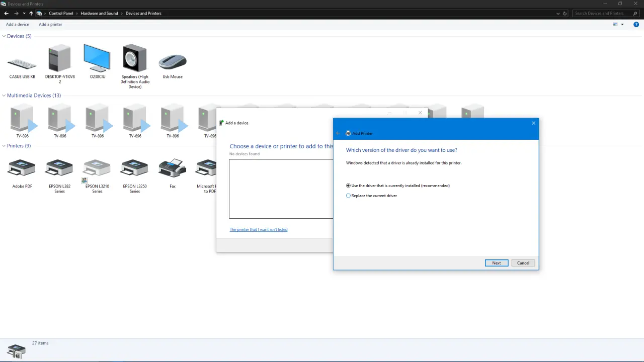This screenshot has height=362, width=644.
Task: Click The printer that I want isn't listed
Action: [259, 230]
